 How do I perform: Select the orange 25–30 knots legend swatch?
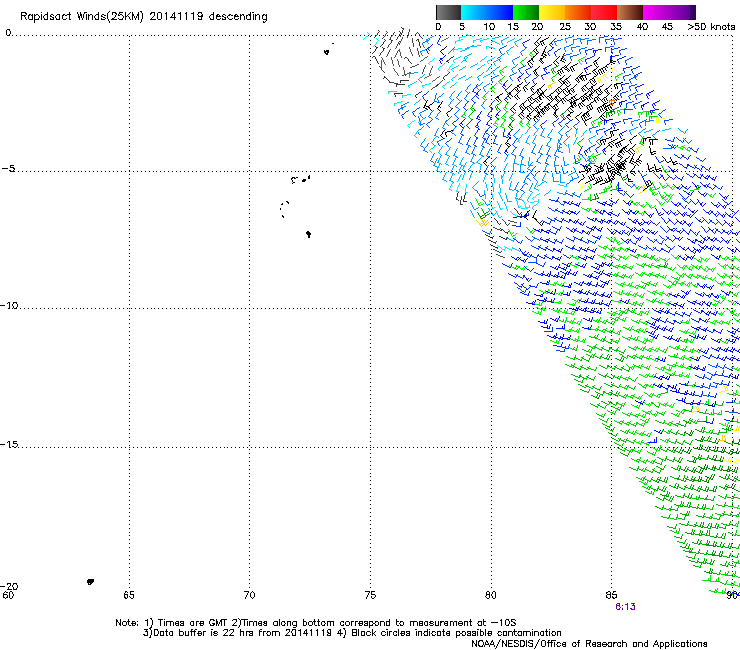tap(578, 12)
